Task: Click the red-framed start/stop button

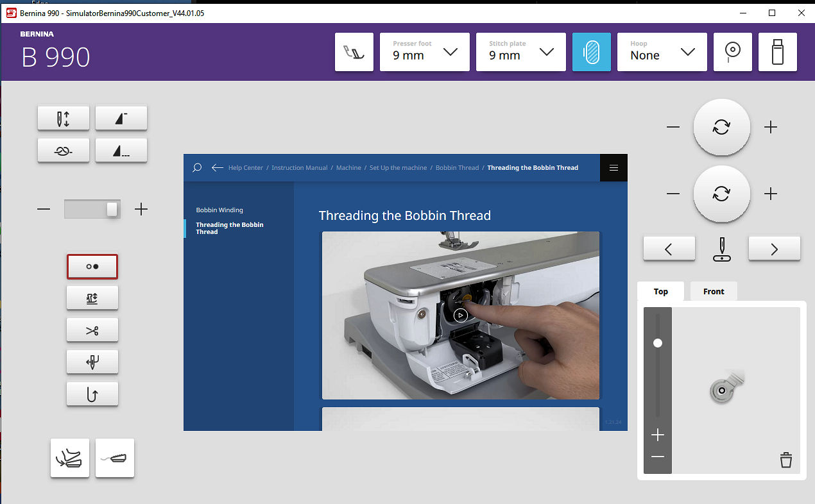Action: coord(92,266)
